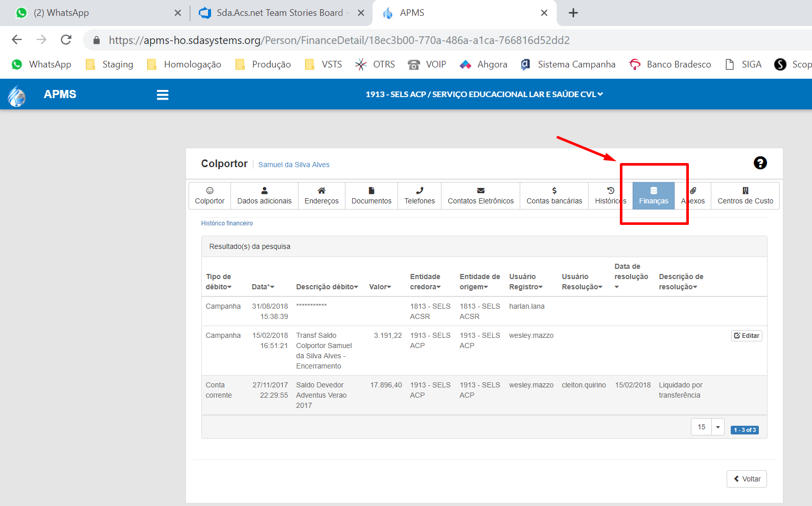Open the Staging bookmark folder

pos(109,64)
